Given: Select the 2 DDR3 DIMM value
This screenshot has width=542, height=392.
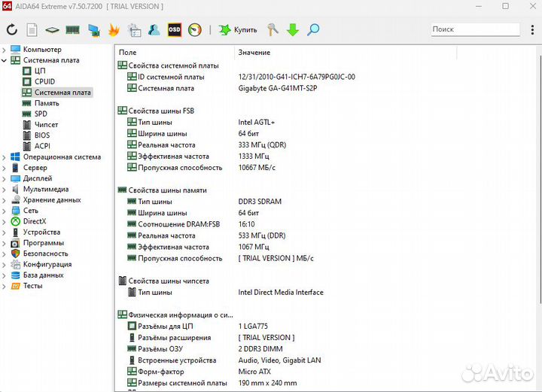Looking at the screenshot, I should coord(260,349).
